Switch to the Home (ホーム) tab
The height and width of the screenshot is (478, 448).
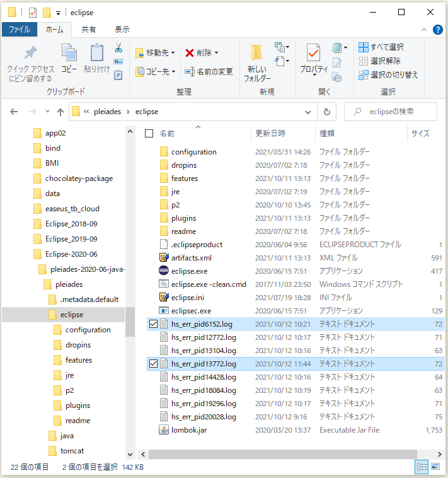[x=55, y=30]
